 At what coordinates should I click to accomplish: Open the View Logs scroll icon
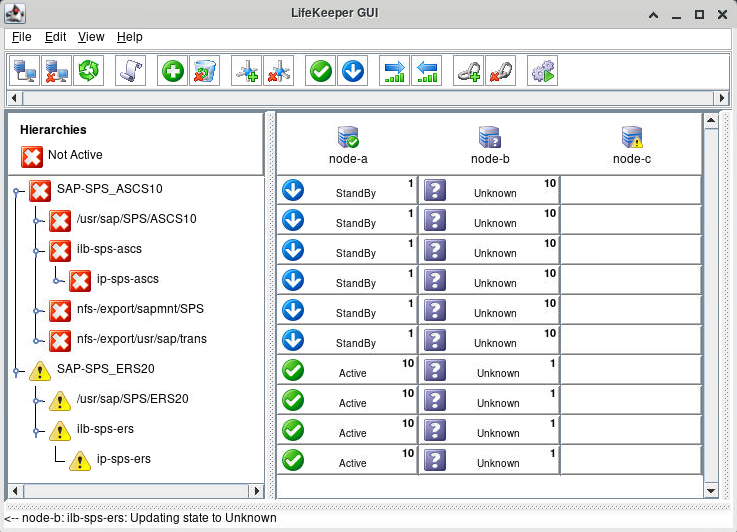click(x=130, y=71)
